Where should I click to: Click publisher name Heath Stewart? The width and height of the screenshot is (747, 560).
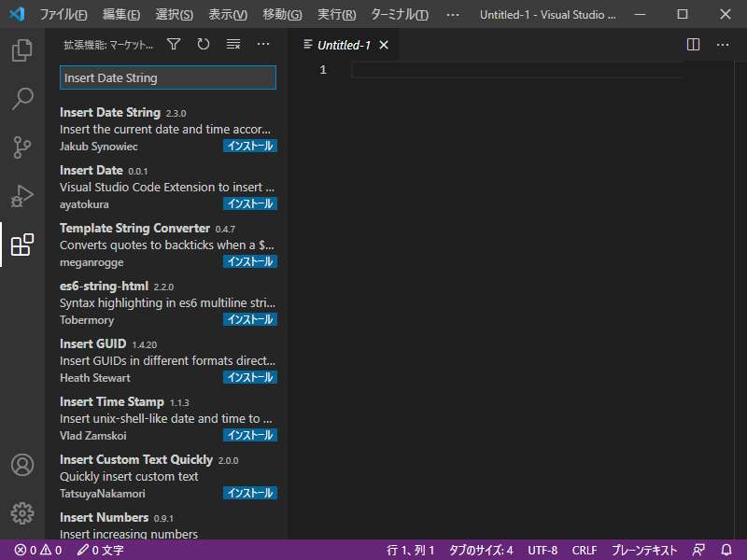pyautogui.click(x=95, y=378)
